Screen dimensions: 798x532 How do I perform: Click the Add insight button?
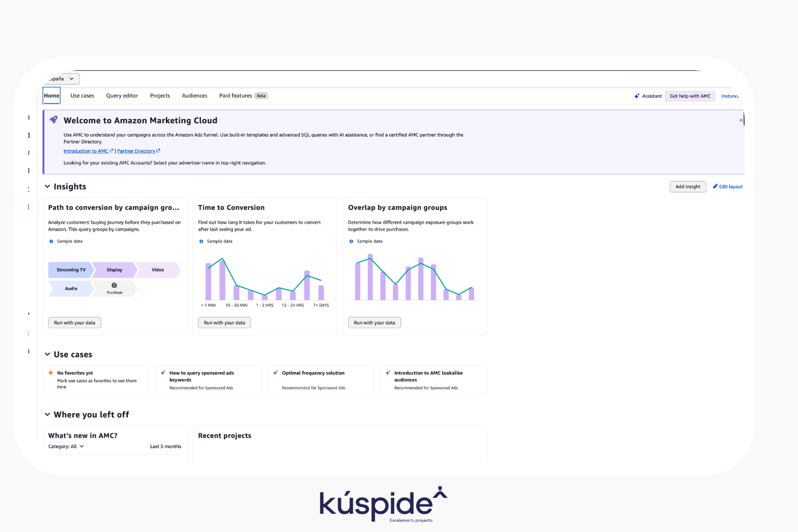pos(687,187)
